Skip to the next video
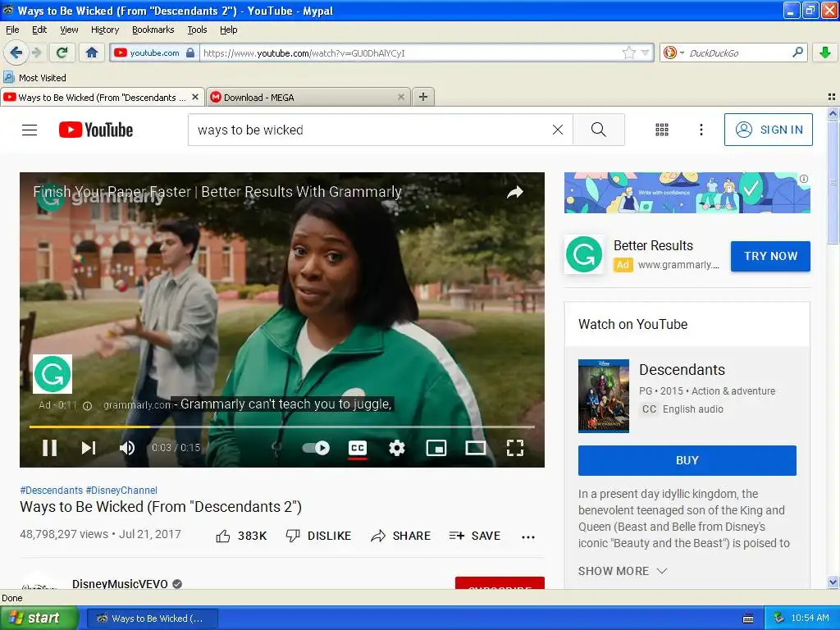 [x=89, y=448]
